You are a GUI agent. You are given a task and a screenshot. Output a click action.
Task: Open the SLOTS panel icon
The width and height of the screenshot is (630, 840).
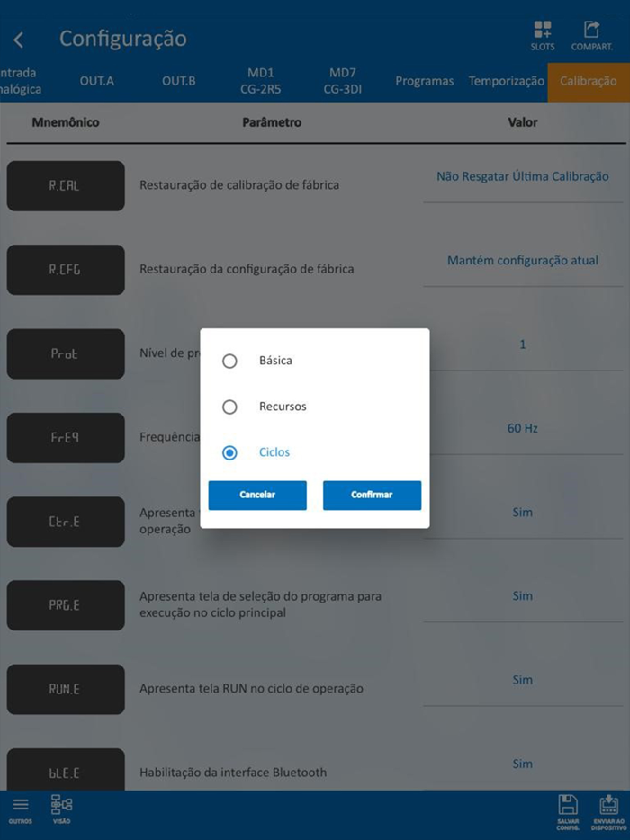(542, 31)
